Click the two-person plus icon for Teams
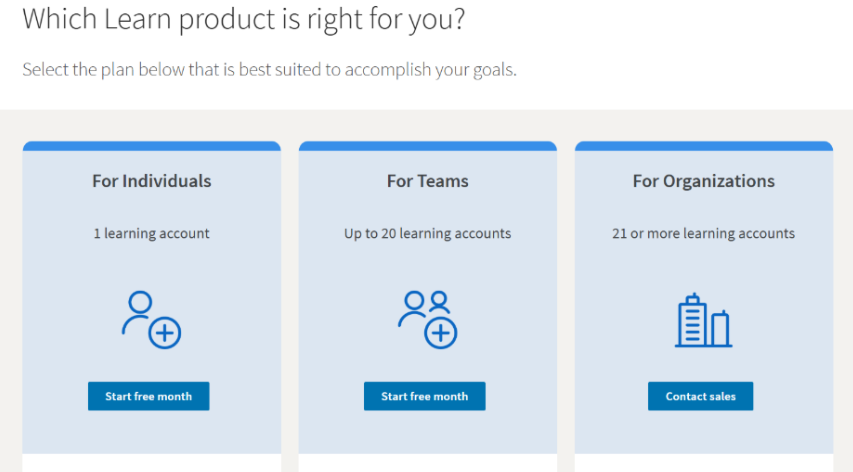Image resolution: width=853 pixels, height=472 pixels. 427,319
